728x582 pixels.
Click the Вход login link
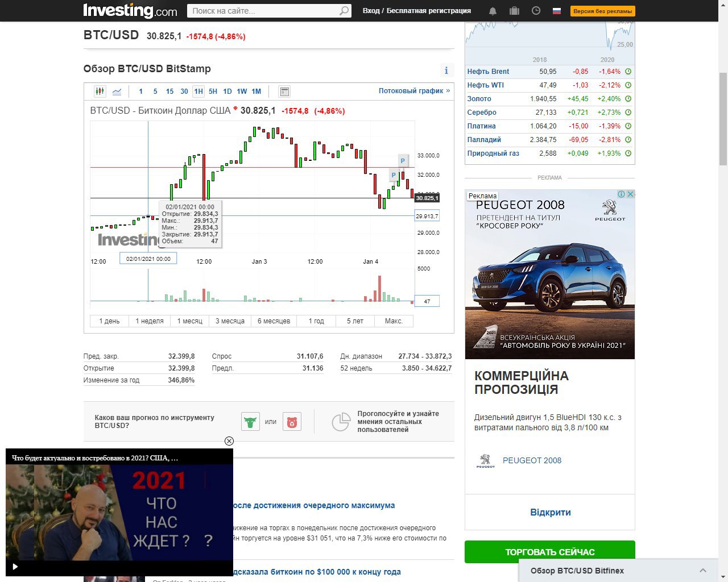point(371,11)
